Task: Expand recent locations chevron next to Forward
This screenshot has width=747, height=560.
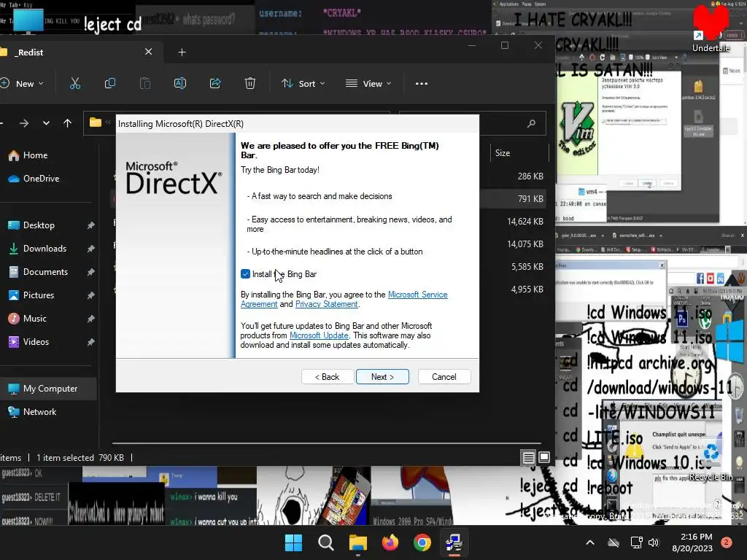Action: [x=46, y=123]
